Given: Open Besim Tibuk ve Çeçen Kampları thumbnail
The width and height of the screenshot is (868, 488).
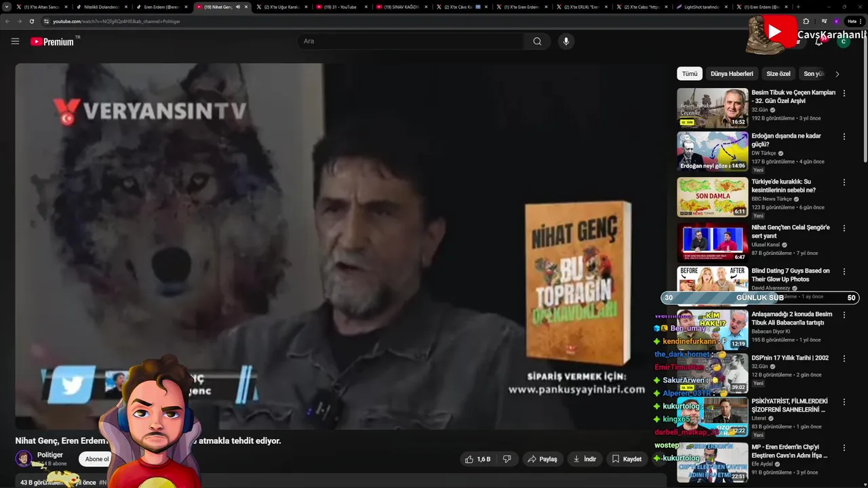Looking at the screenshot, I should coord(712,108).
